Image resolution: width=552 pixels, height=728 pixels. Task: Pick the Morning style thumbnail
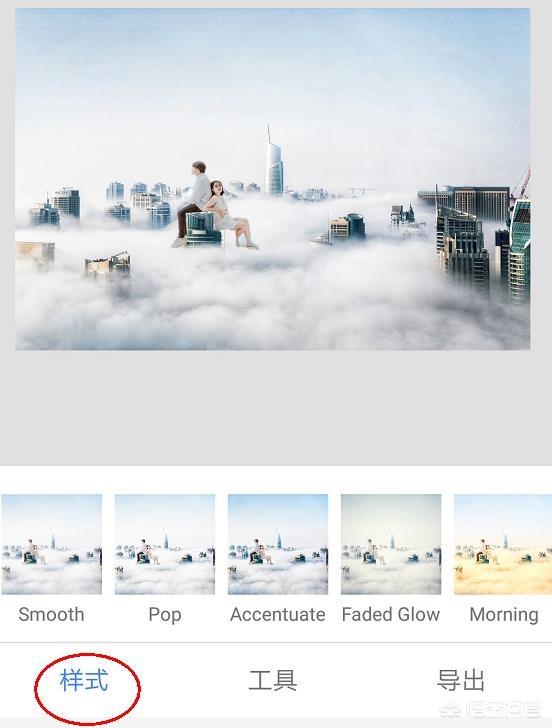coord(503,544)
